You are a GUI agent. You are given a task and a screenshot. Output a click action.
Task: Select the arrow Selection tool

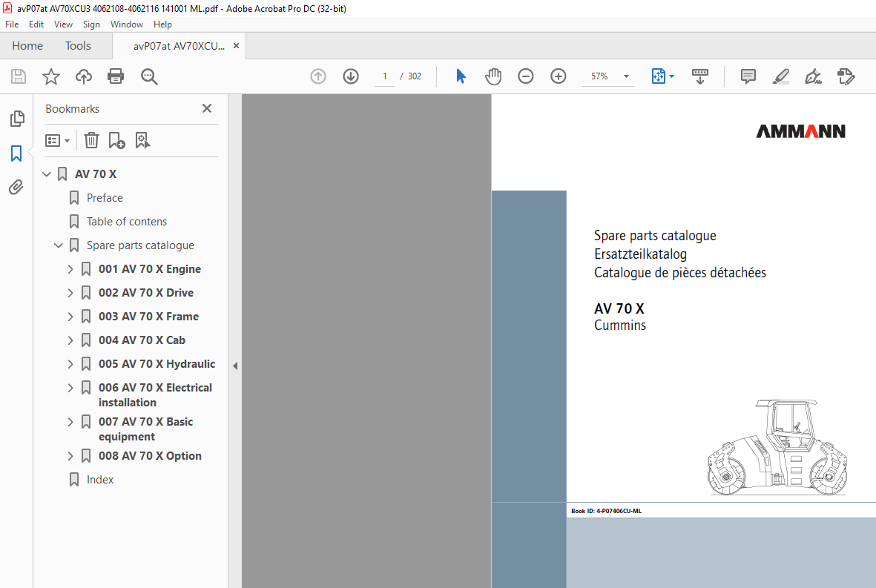coord(461,76)
